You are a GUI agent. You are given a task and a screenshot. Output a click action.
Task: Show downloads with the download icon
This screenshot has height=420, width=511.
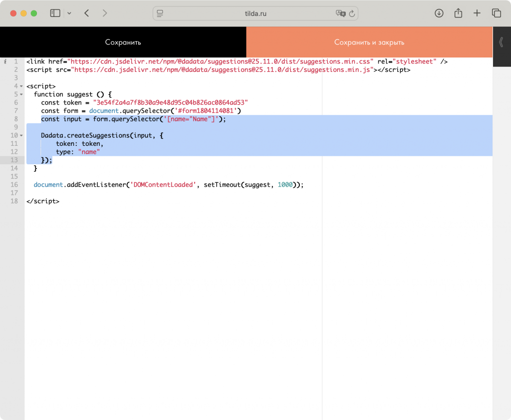click(439, 13)
